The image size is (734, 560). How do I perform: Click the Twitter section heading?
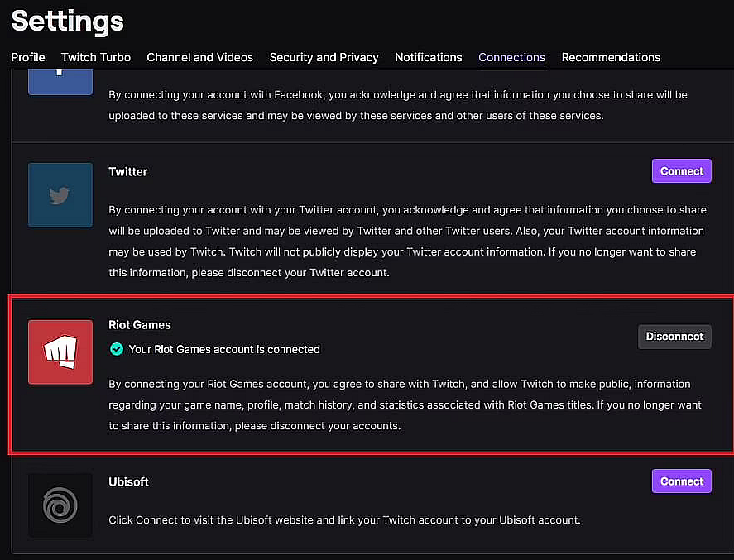127,172
